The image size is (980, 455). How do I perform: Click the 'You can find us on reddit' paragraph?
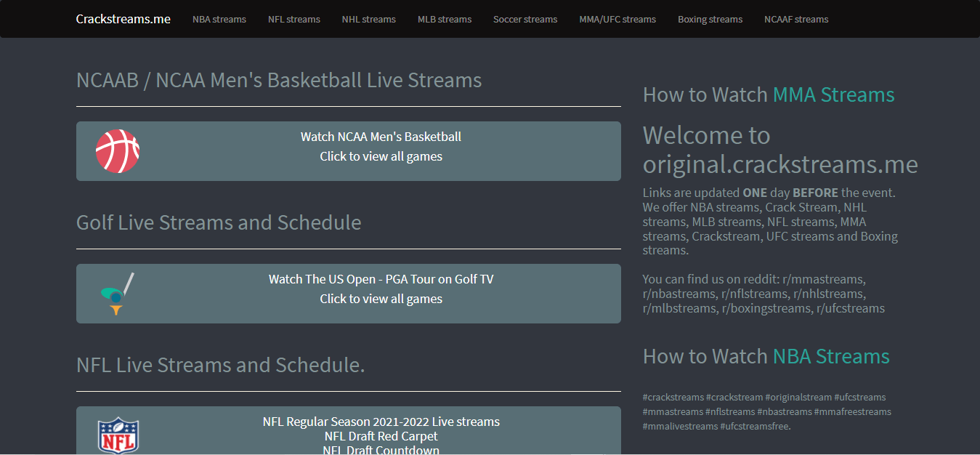click(764, 294)
